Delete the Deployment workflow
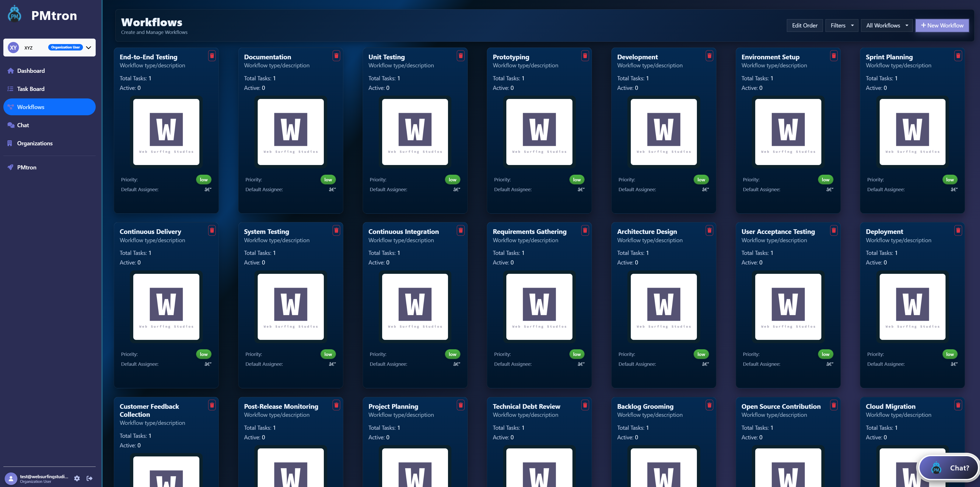The image size is (980, 487). coord(958,230)
